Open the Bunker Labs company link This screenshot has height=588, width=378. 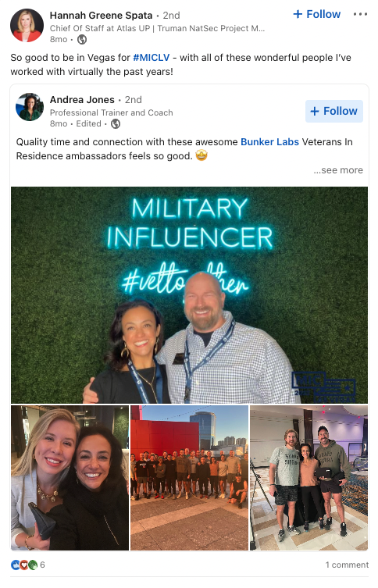[x=269, y=142]
